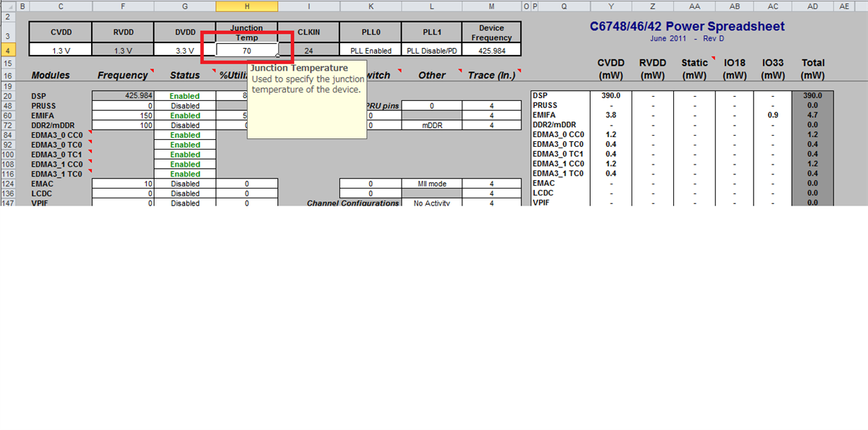Screen dimensions: 868x430
Task: Click the EMIFA frequency cell 150
Action: click(x=123, y=115)
